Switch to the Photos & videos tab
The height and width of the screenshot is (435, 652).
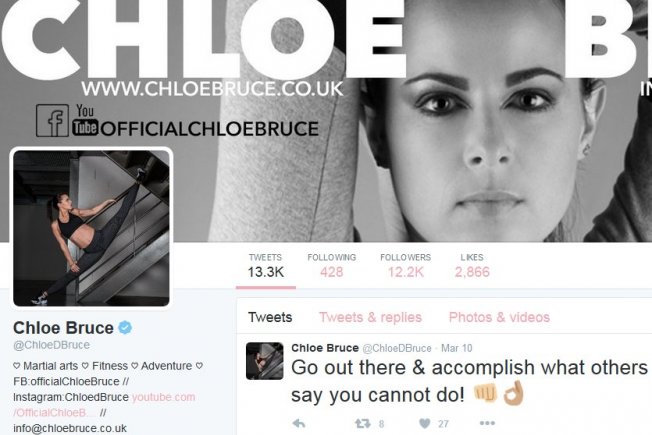(x=499, y=317)
